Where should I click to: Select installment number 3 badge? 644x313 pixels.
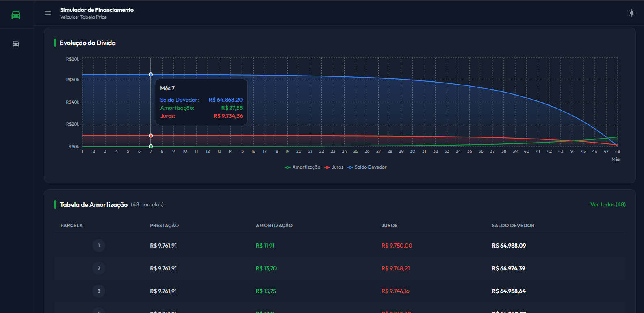click(99, 291)
